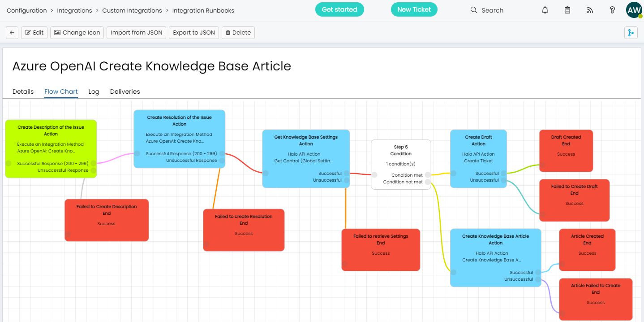The width and height of the screenshot is (644, 322).
Task: Go to Custom Integrations breadcrumb
Action: click(132, 10)
